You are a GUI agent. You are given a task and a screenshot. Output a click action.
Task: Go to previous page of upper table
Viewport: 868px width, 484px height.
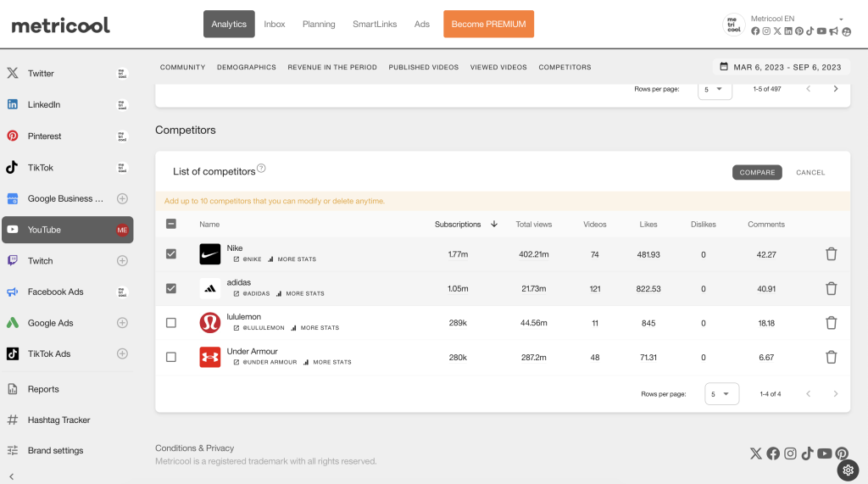(808, 89)
